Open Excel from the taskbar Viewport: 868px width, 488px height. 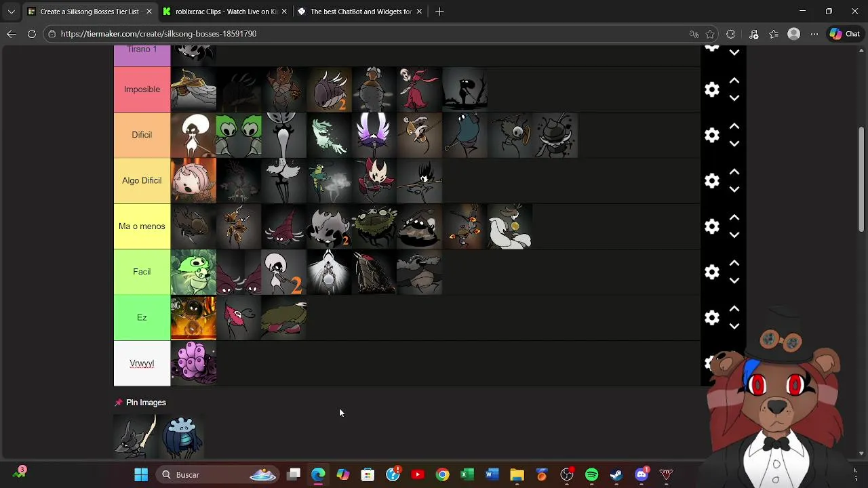[x=467, y=474]
